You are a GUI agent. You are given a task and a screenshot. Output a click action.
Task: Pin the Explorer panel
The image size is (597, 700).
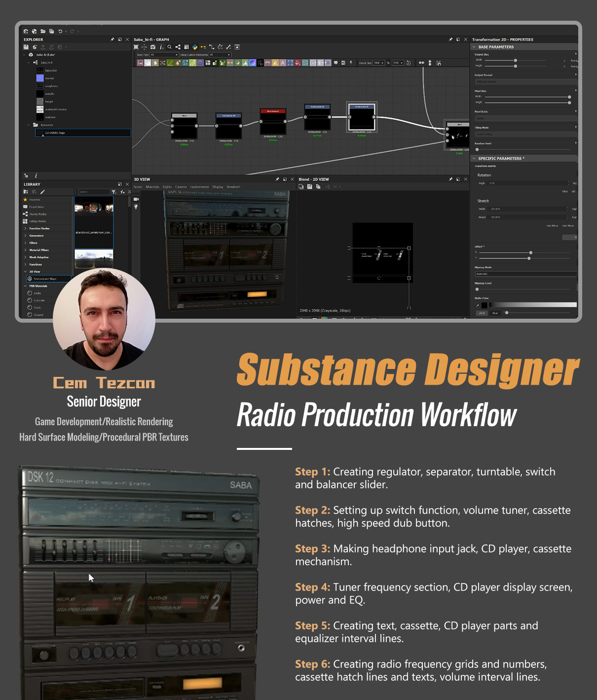[112, 39]
